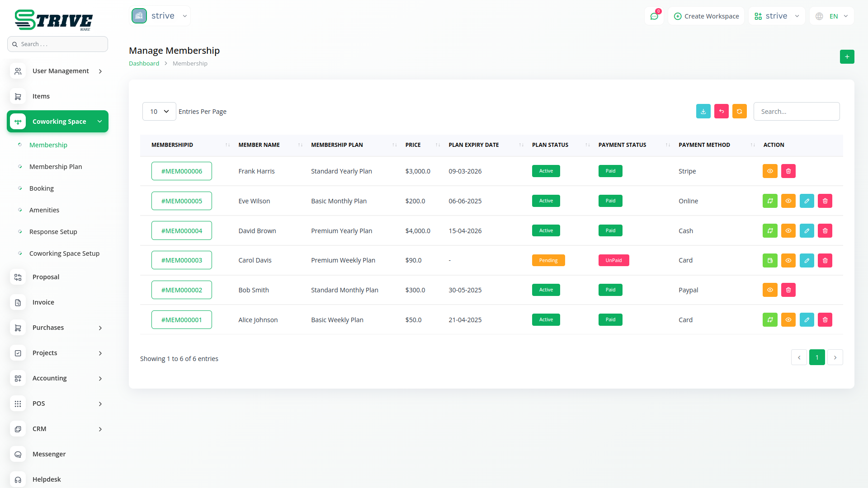The image size is (868, 488).
Task: Click the pink undo reset icon
Action: [x=721, y=111]
